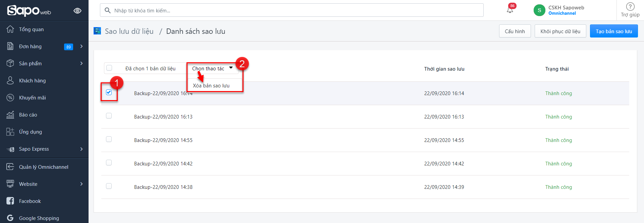
Task: Click the Tổng quan home icon
Action: coord(10,29)
